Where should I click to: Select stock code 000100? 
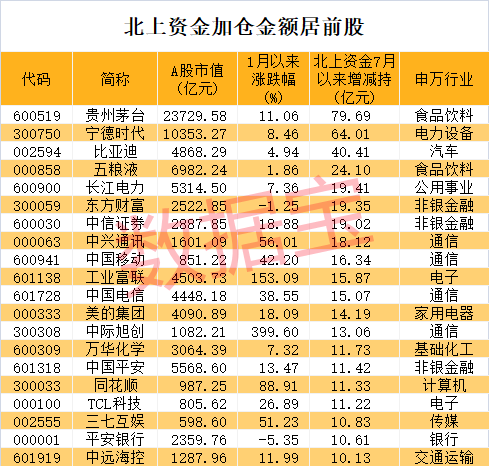pyautogui.click(x=37, y=404)
